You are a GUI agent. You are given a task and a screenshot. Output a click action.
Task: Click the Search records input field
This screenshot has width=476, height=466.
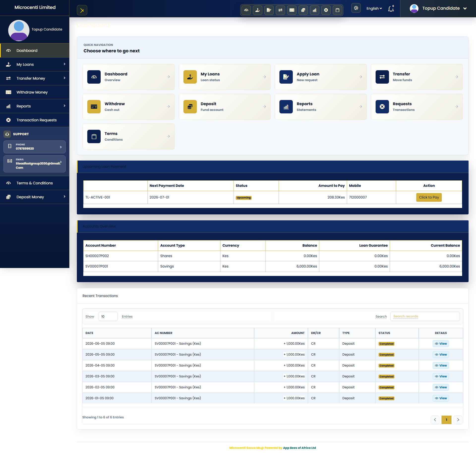[x=425, y=317]
